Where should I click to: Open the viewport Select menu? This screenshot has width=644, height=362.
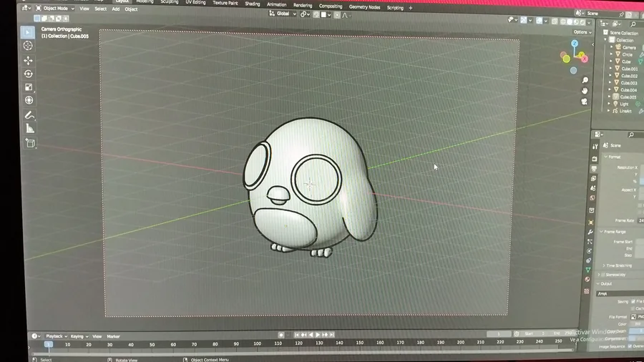[100, 9]
